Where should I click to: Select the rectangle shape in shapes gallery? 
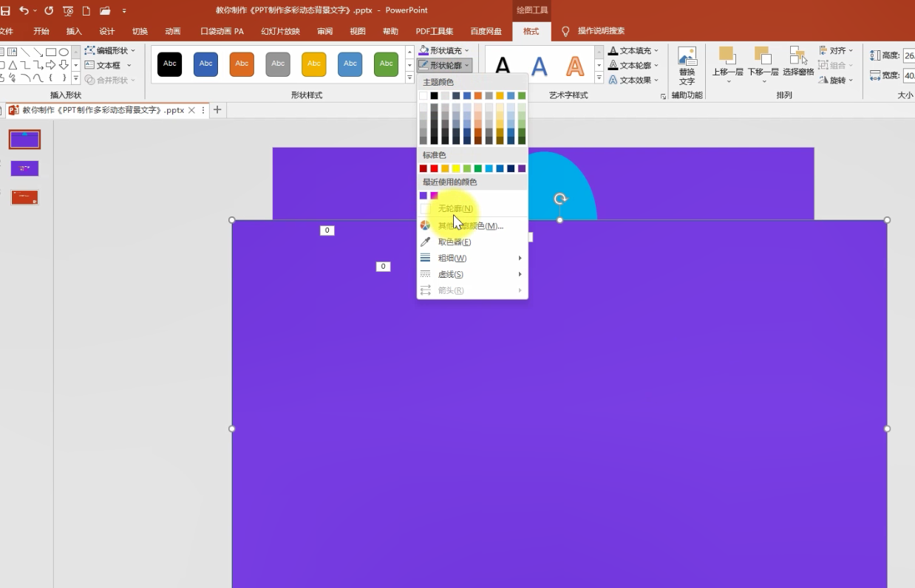click(51, 52)
